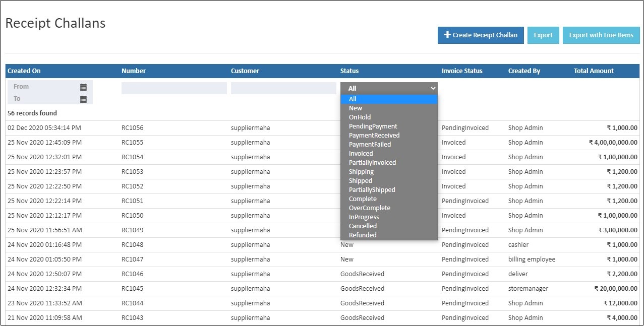Click date 02 Dec 2020 05:34:14 PM
This screenshot has height=326, width=644.
click(44, 128)
